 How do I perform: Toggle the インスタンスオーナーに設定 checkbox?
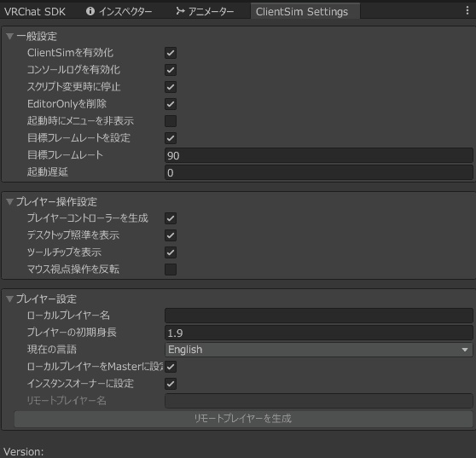tap(171, 384)
